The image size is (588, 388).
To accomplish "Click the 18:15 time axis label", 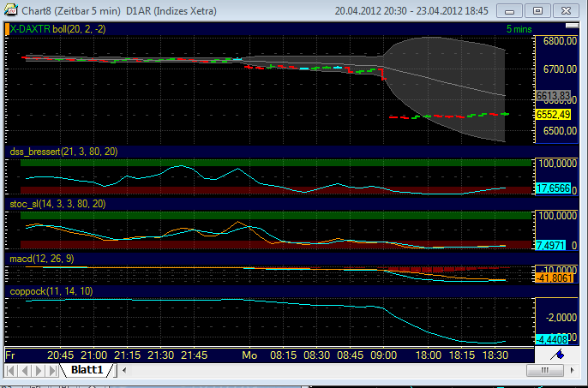I will click(462, 355).
